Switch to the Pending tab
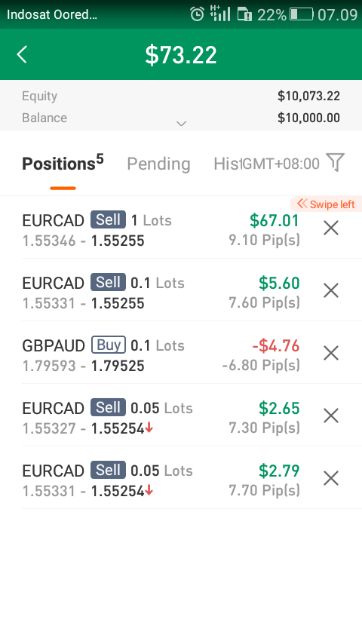The width and height of the screenshot is (362, 644). [x=158, y=164]
